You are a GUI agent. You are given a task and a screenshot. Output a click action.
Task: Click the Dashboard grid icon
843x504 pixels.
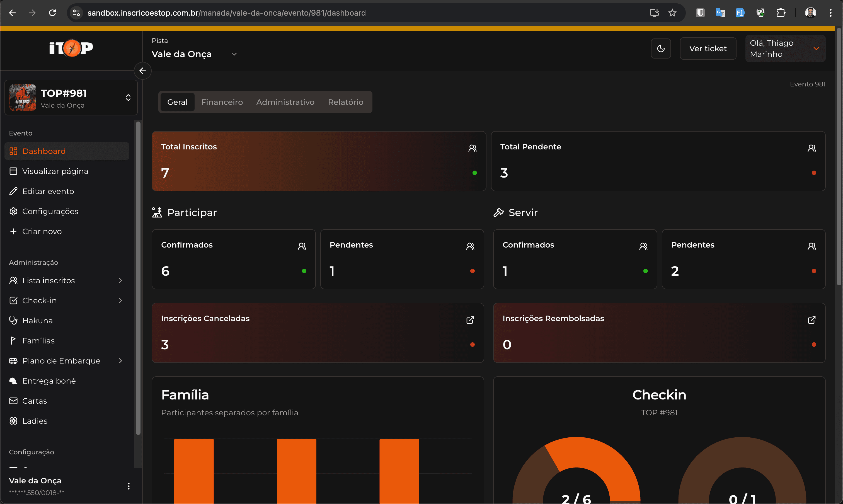pos(13,151)
